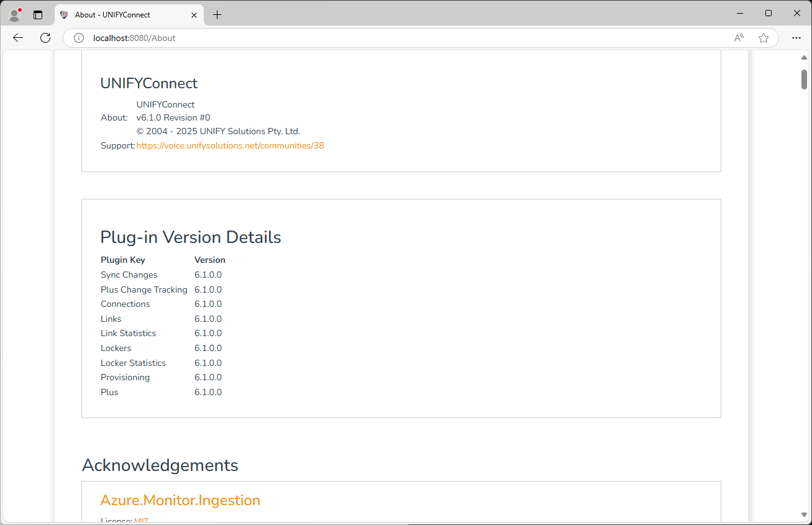Open the profile avatar icon
Image resolution: width=812 pixels, height=525 pixels.
pyautogui.click(x=15, y=14)
